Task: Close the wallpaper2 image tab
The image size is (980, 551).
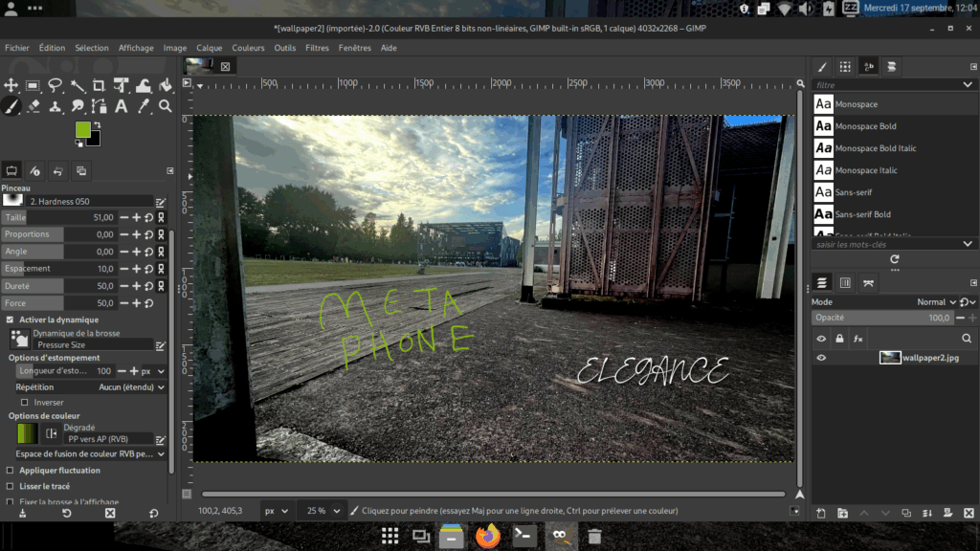Action: 225,67
